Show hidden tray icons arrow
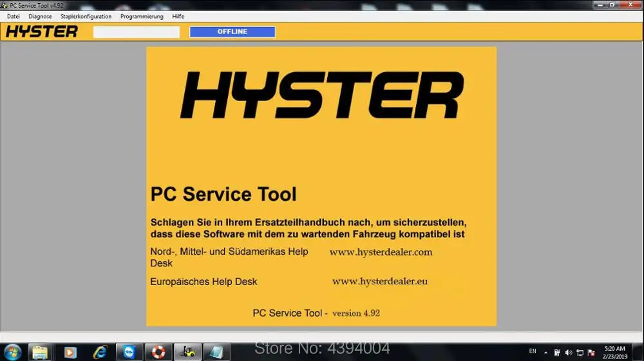 coord(545,353)
